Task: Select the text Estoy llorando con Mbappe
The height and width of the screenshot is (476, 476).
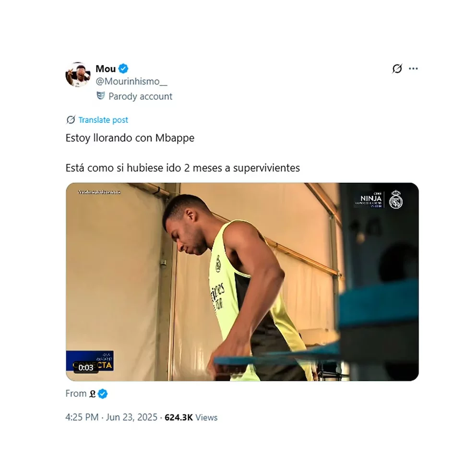Action: click(130, 138)
